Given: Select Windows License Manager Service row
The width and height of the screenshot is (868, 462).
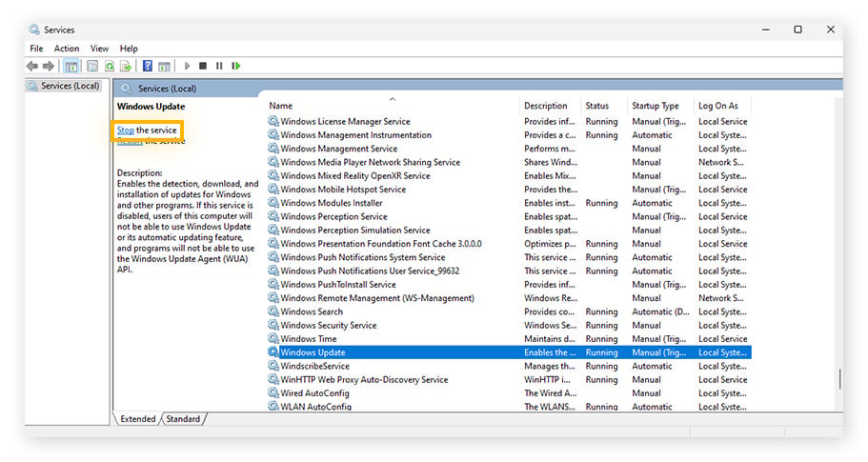Looking at the screenshot, I should click(x=509, y=121).
